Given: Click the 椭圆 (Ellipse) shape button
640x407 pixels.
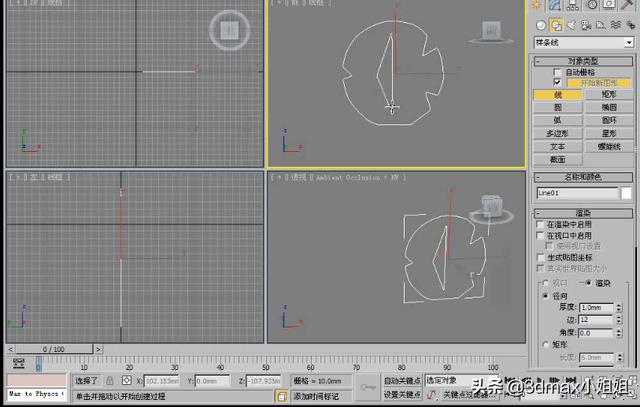Looking at the screenshot, I should [609, 107].
